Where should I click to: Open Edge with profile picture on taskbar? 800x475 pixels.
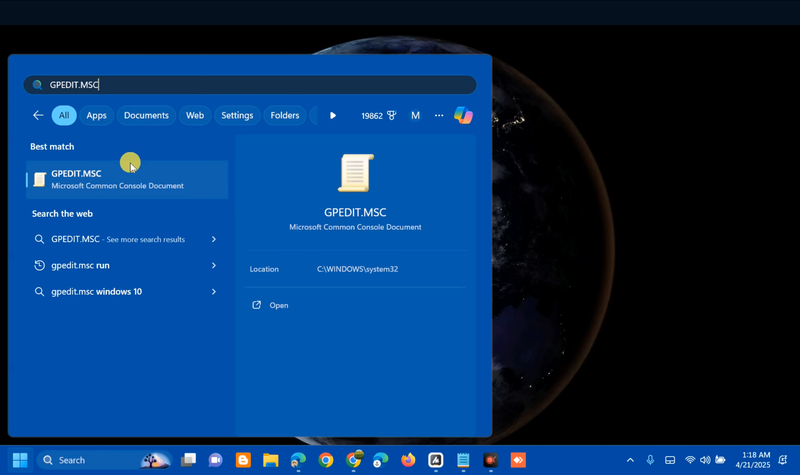pyautogui.click(x=298, y=460)
